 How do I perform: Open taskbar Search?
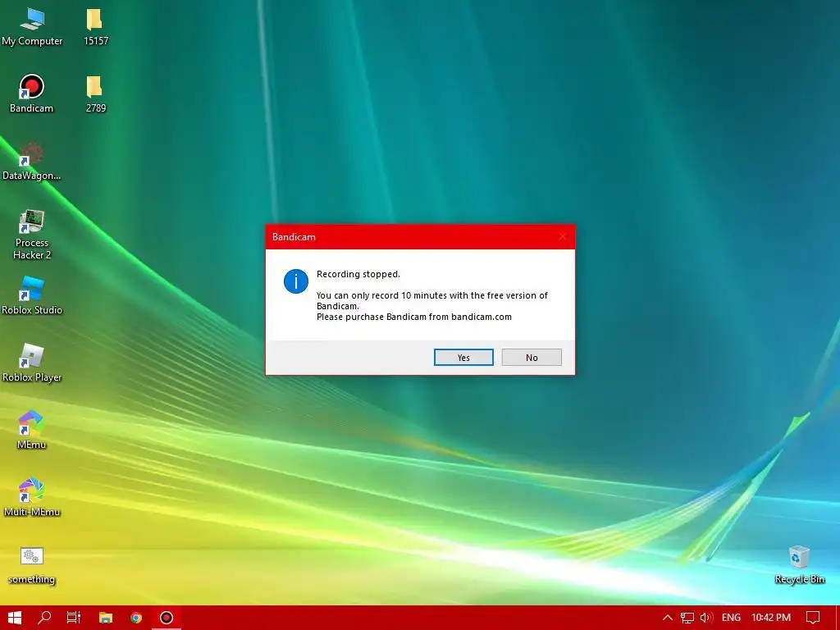(x=44, y=618)
